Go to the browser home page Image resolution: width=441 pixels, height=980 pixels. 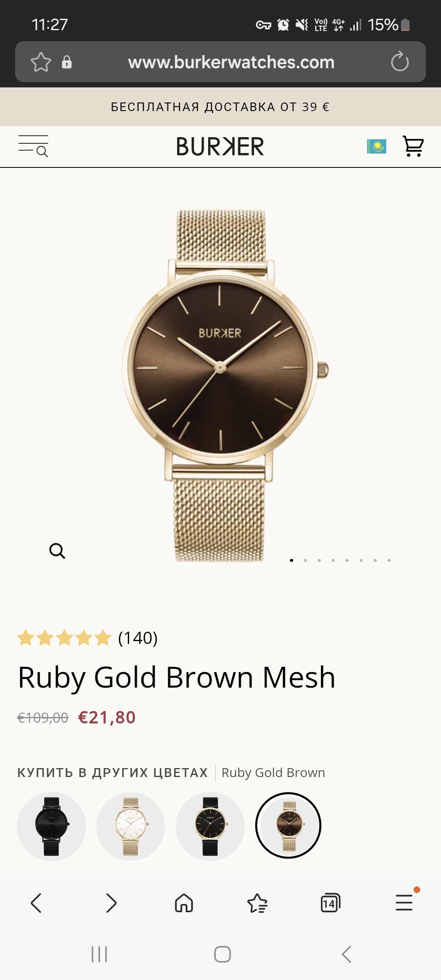pyautogui.click(x=184, y=902)
